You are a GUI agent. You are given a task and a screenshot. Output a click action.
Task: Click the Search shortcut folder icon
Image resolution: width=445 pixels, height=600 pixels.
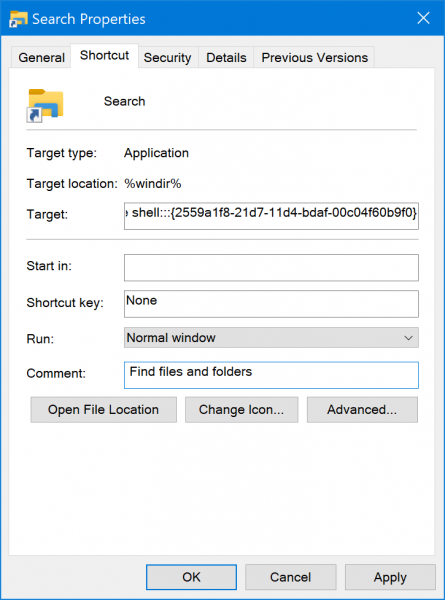pyautogui.click(x=46, y=105)
